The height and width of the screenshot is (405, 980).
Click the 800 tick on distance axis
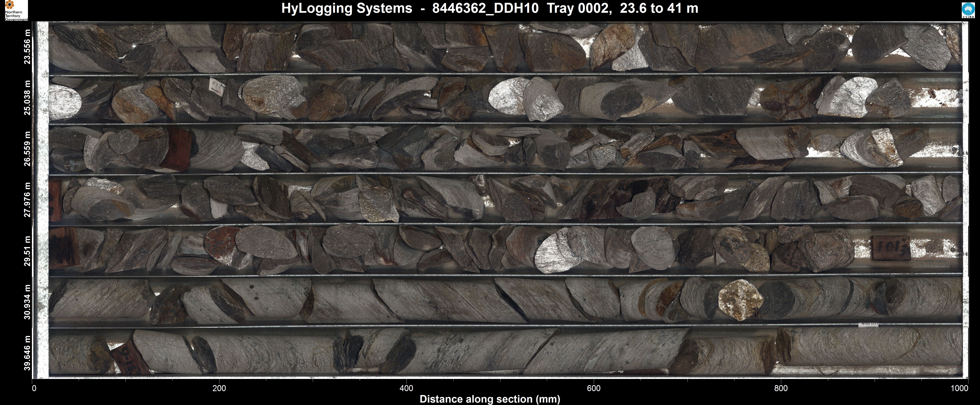click(x=781, y=388)
